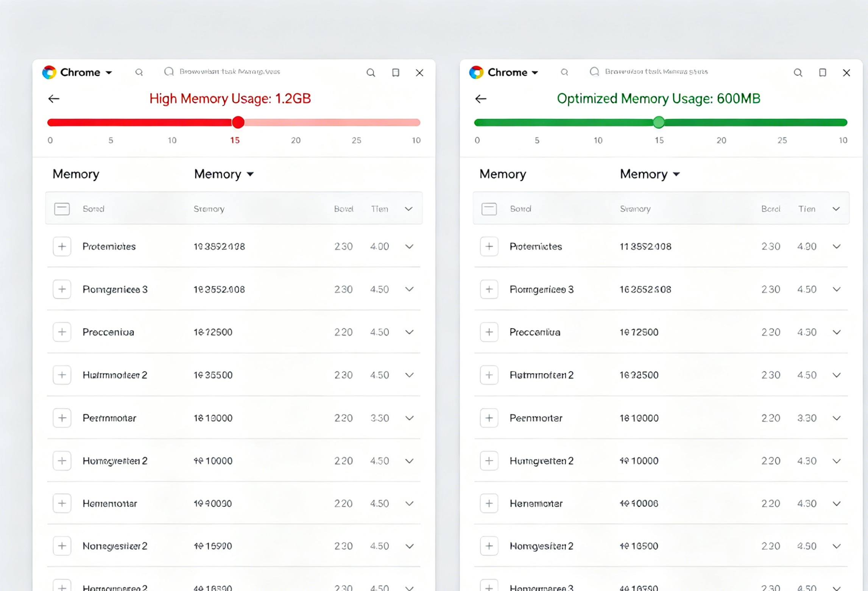Expand the Romgeniees 3 row chevron in left panel
Viewport: 868px width, 591px height.
[409, 289]
